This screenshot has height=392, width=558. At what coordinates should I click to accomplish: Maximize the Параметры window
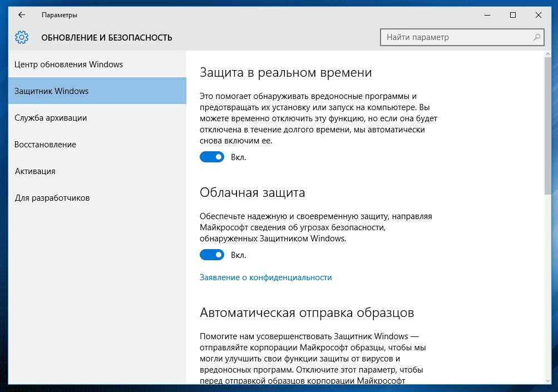pyautogui.click(x=513, y=15)
